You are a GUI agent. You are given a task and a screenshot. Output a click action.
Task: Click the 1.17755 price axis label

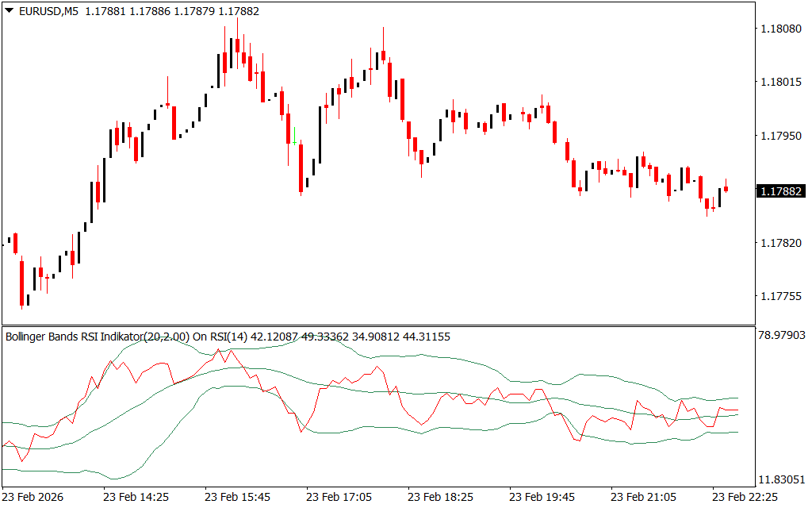pyautogui.click(x=781, y=296)
